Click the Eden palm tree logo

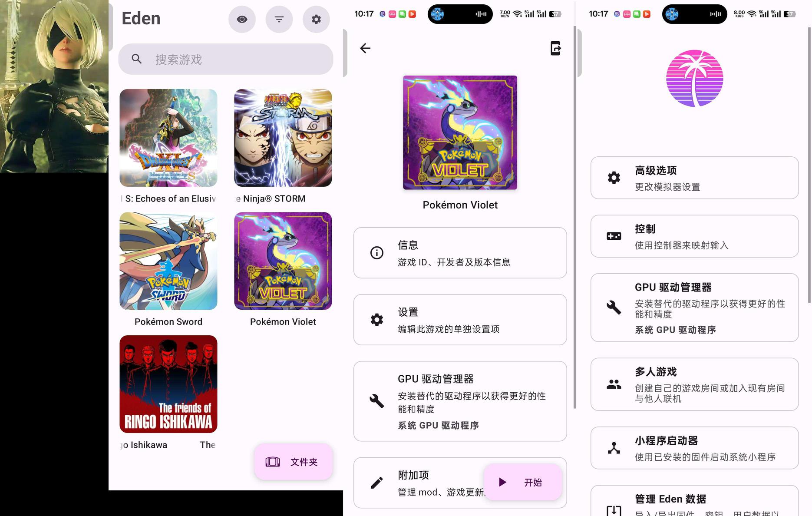(694, 78)
